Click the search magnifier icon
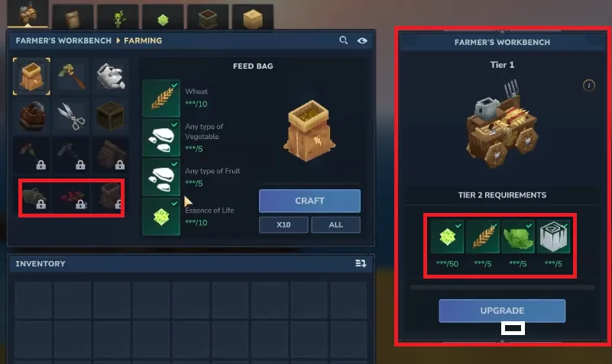The image size is (612, 364). (343, 40)
